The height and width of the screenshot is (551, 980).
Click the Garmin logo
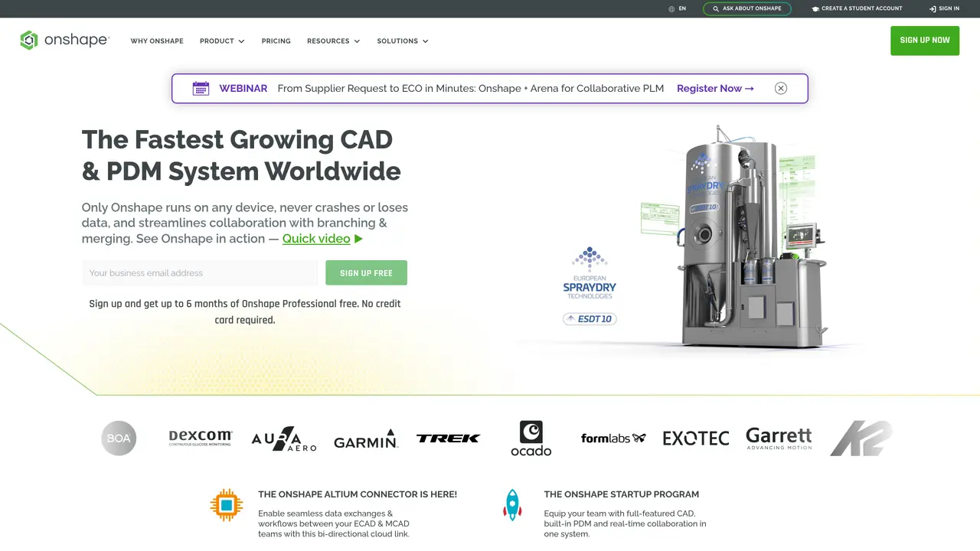tap(366, 439)
